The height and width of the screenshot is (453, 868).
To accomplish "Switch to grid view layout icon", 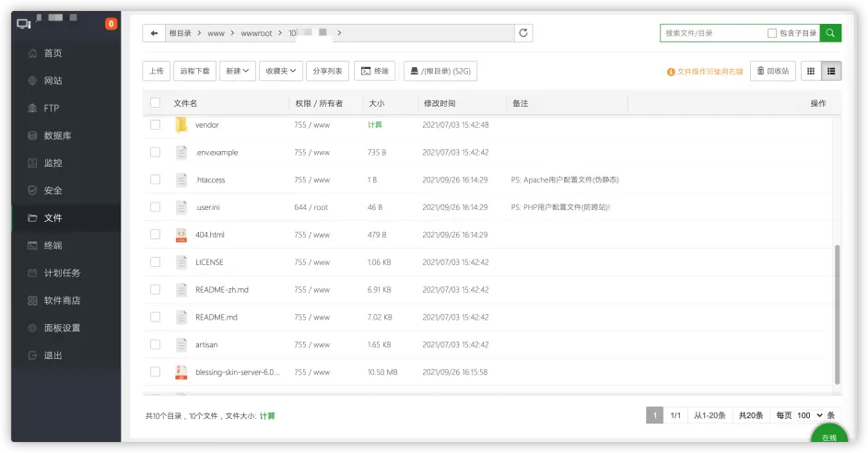I will (x=811, y=71).
